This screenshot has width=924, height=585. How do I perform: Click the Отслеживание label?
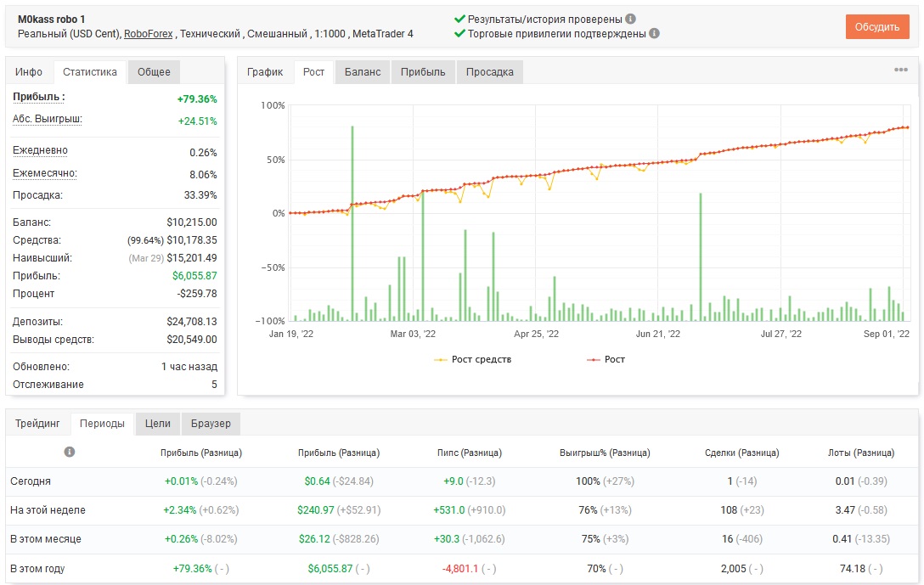[48, 384]
